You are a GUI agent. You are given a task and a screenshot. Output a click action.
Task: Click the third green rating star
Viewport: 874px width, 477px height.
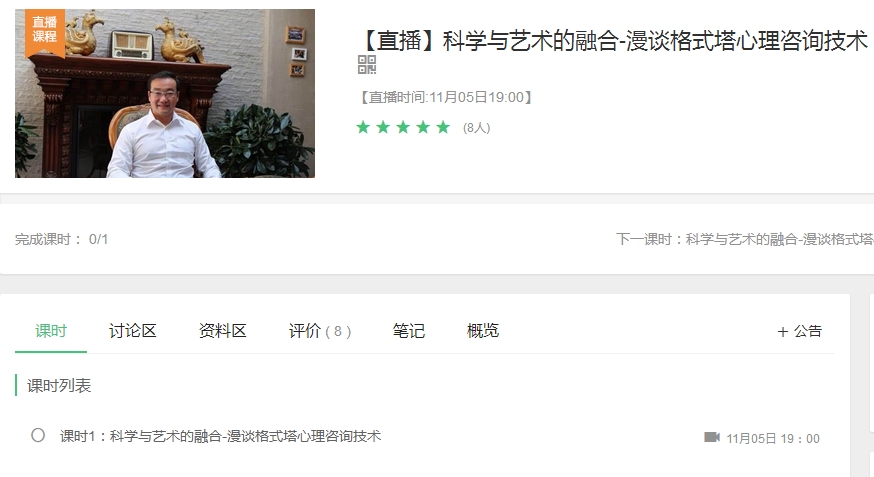(403, 128)
